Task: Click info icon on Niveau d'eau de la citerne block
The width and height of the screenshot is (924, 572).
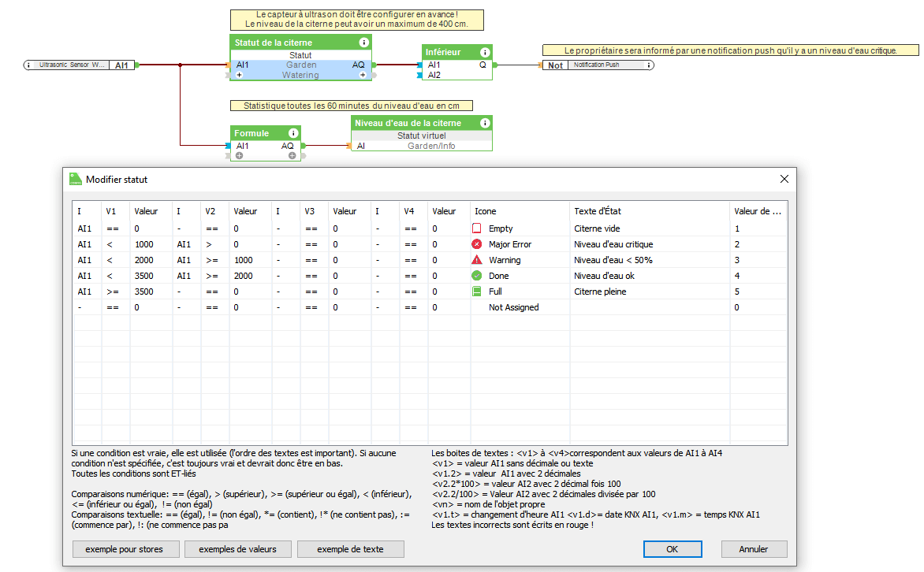Action: pos(483,123)
